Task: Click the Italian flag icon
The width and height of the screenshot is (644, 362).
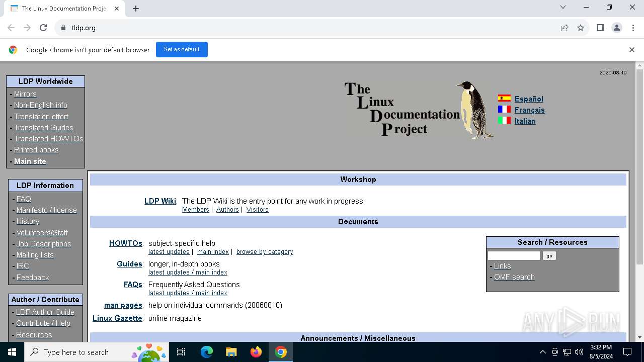Action: (x=504, y=121)
